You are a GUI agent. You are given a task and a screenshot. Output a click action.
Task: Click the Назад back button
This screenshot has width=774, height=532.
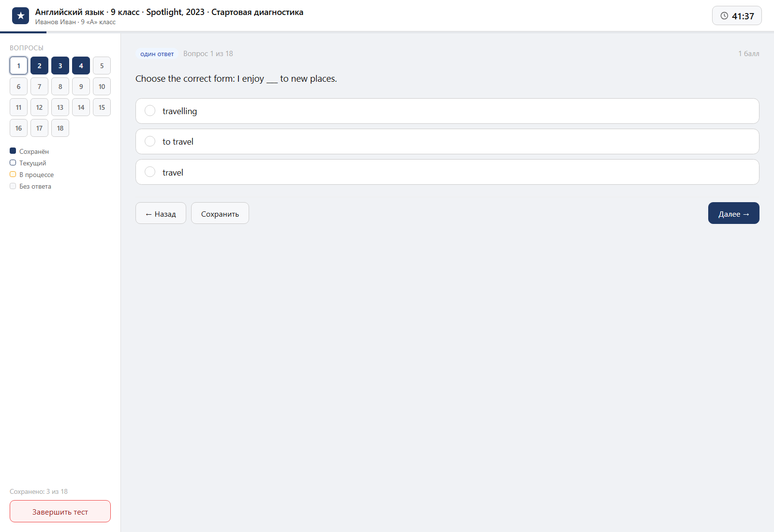pyautogui.click(x=161, y=213)
